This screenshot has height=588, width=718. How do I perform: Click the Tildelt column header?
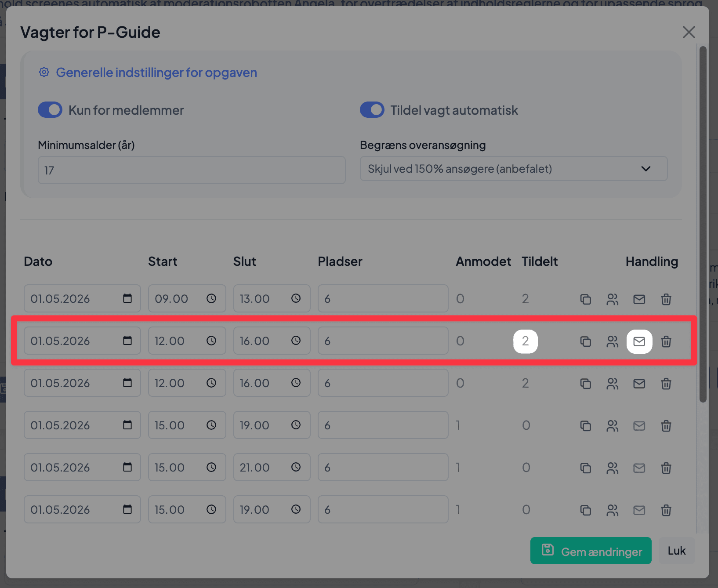coord(540,261)
